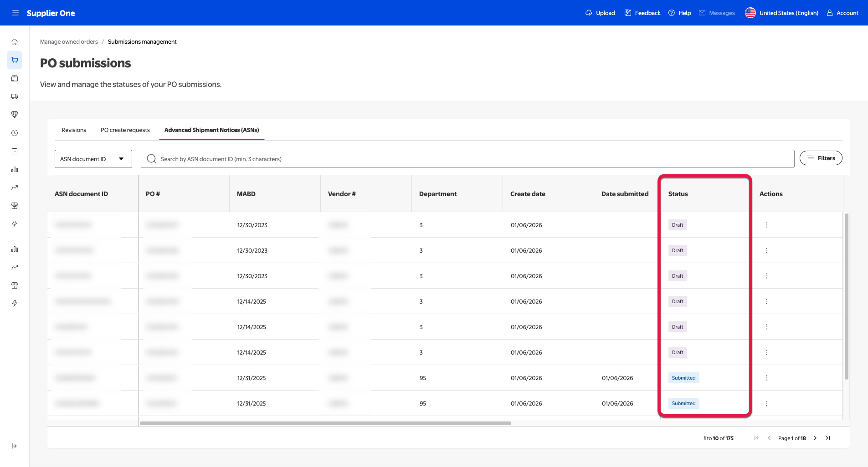Screen dimensions: 868x467
Task: Open actions menu for first Draft row
Action: (x=767, y=225)
